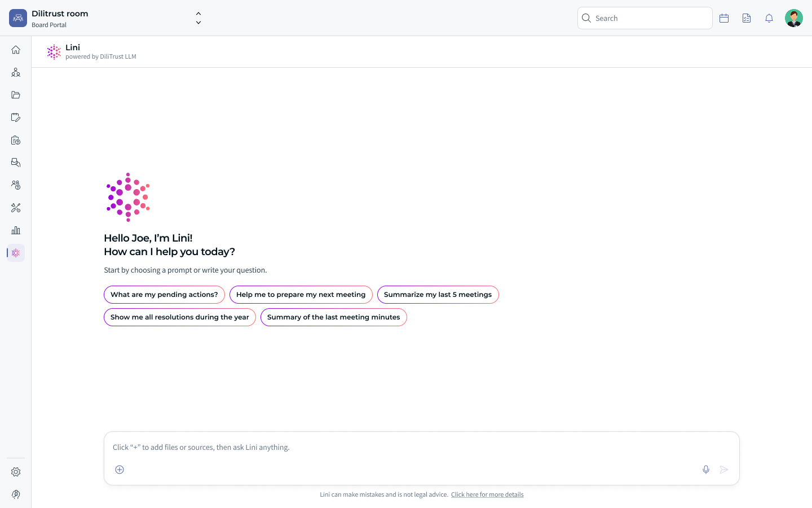Click the Dilitrust room logo icon
This screenshot has width=812, height=508.
tap(18, 18)
